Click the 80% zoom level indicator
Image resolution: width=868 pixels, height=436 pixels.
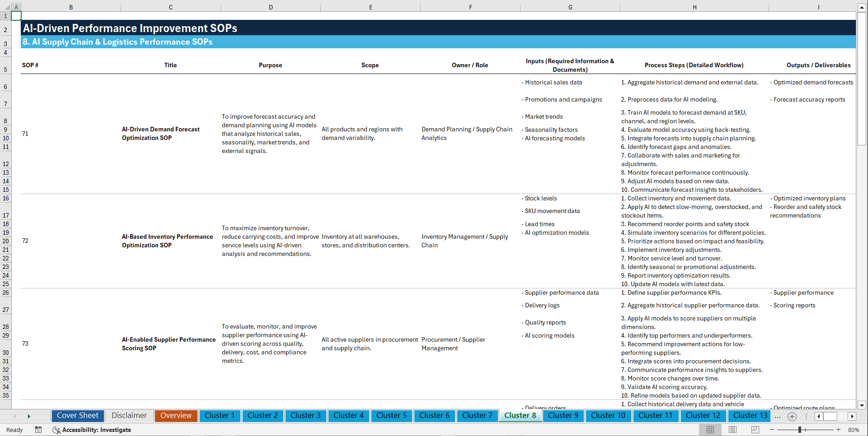854,430
